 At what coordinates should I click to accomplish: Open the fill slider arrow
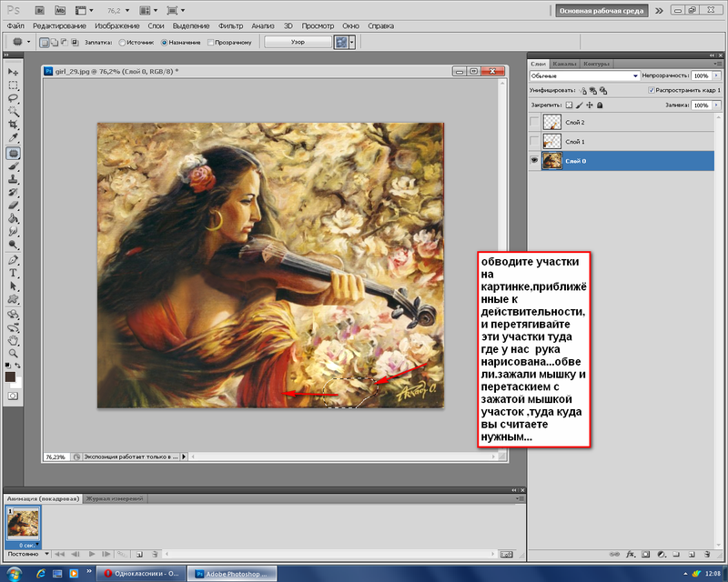[x=716, y=105]
